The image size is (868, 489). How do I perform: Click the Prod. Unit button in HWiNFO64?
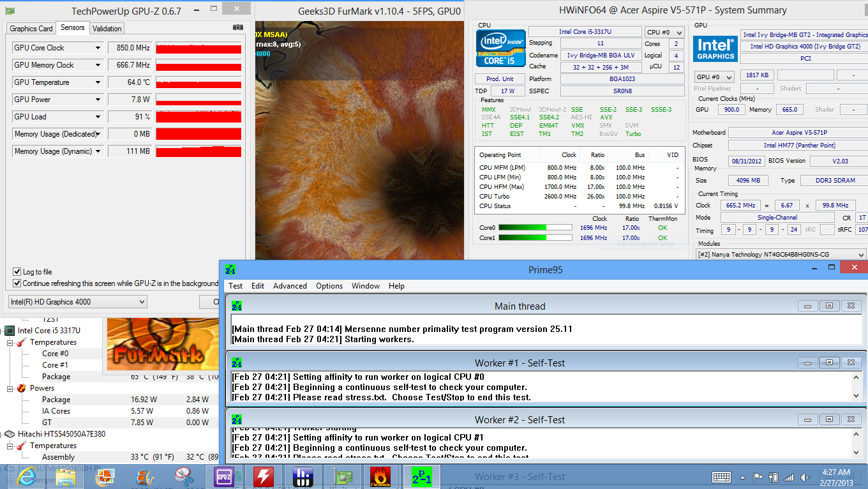(500, 79)
